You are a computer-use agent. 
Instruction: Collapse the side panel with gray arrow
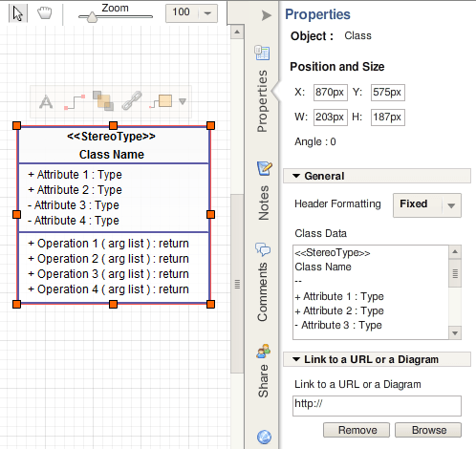267,15
